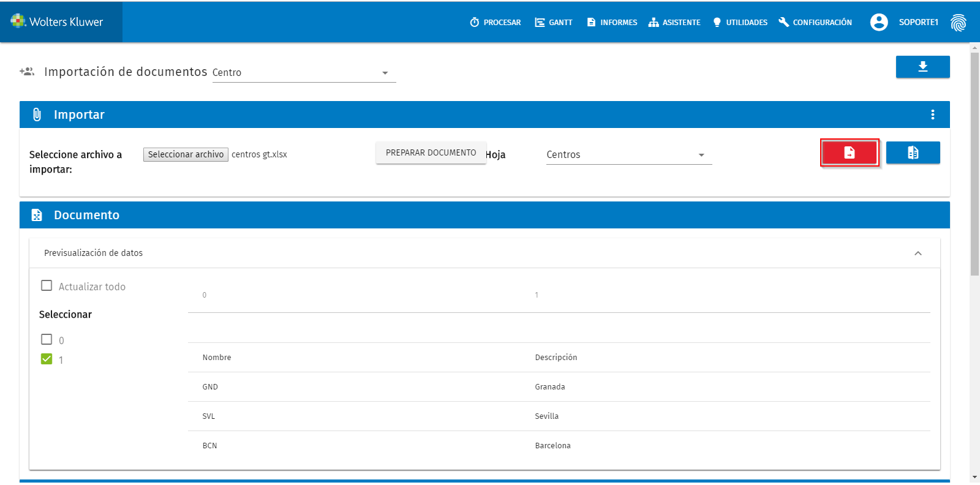Open the CONFIGURACIÓN menu
Screen dimensions: 980x485
click(815, 23)
